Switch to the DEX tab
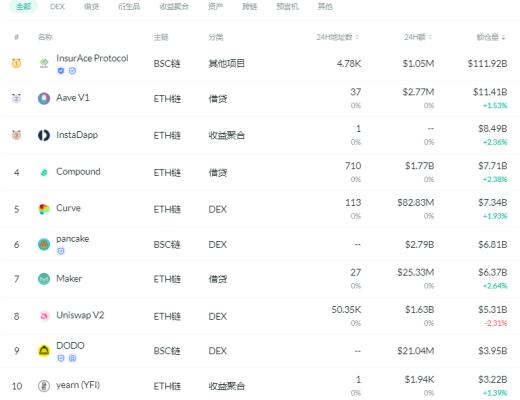Image resolution: width=520 pixels, height=400 pixels. 57,6
